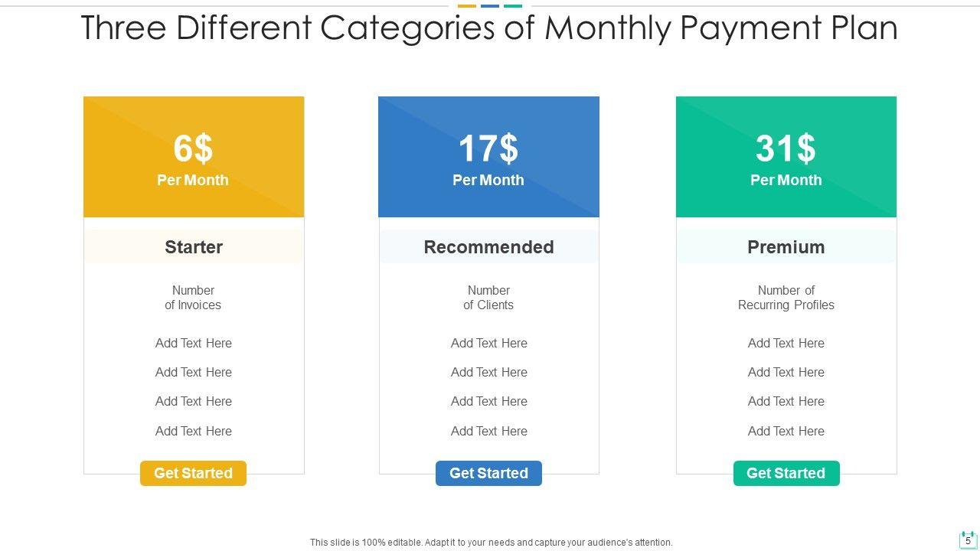Click the Number of Clients text
This screenshot has width=980, height=551.
point(488,298)
